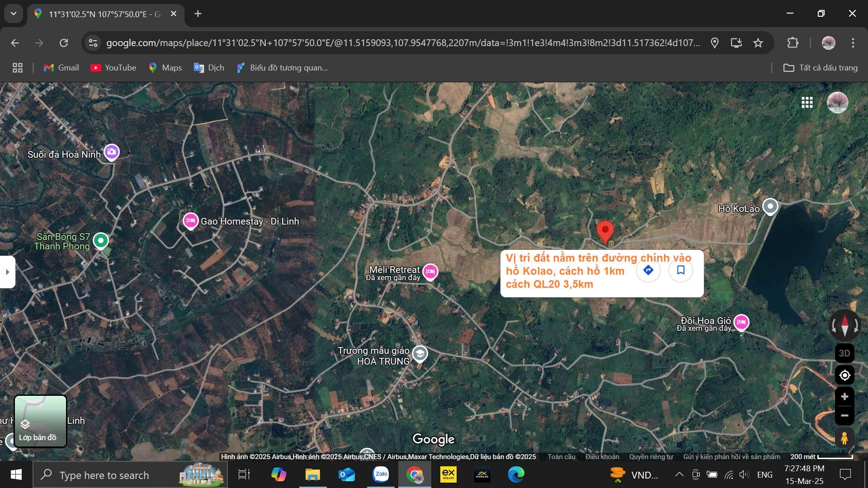Expand the collapsed side panel arrow
The height and width of the screenshot is (488, 868).
(x=7, y=272)
